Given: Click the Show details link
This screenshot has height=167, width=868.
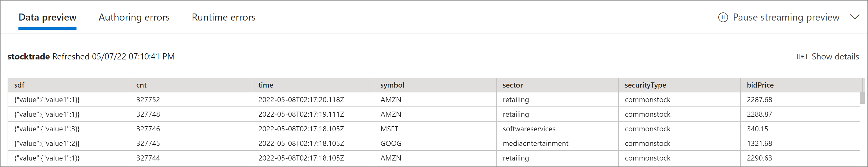Looking at the screenshot, I should click(835, 56).
